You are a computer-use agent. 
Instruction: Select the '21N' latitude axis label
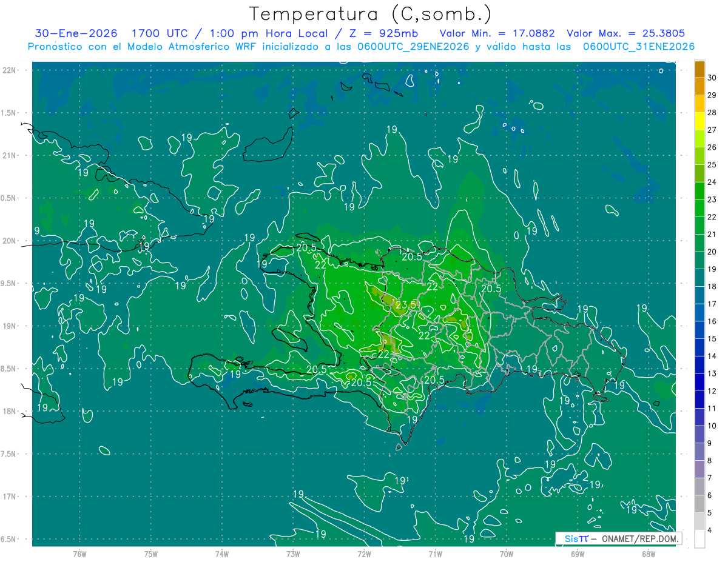(9, 155)
